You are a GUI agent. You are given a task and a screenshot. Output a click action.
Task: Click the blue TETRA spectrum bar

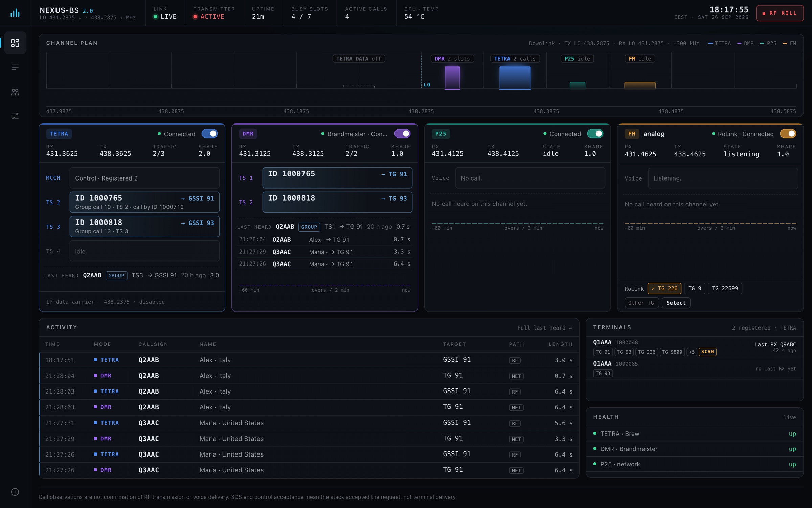pyautogui.click(x=515, y=78)
